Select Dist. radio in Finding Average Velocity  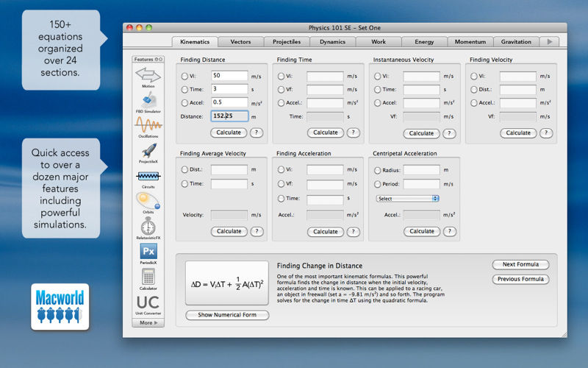tap(184, 170)
